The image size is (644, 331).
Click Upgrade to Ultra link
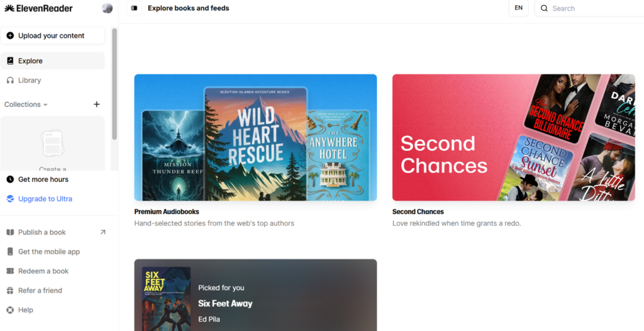(x=45, y=199)
